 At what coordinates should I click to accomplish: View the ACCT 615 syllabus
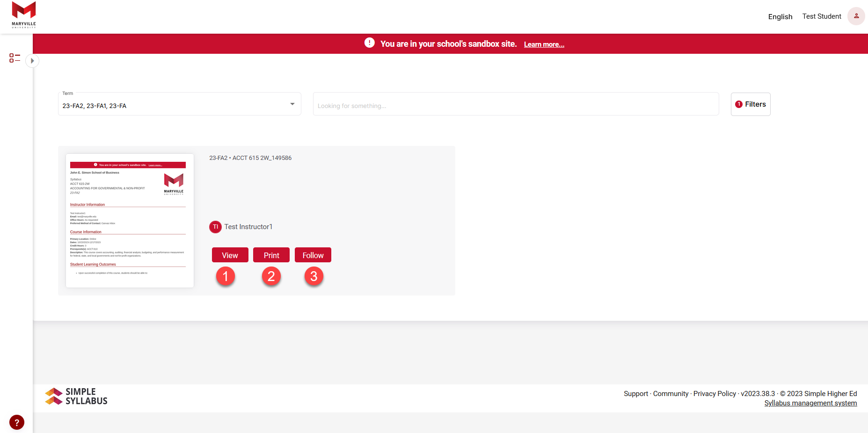click(230, 255)
